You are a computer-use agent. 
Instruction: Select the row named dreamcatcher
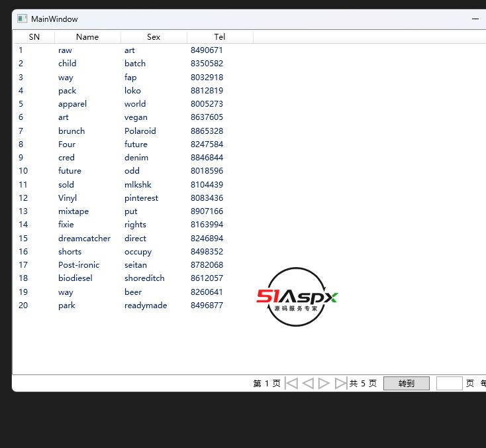[x=84, y=238]
